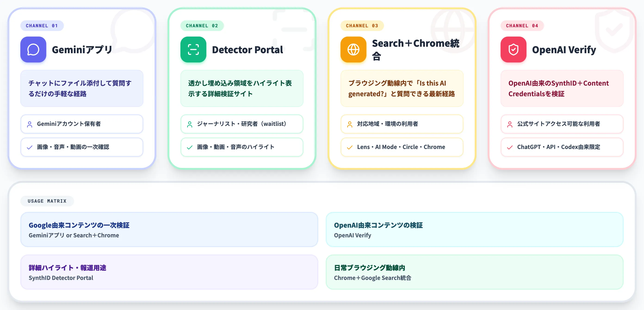Click the CHANNEL 02 badge

[202, 26]
